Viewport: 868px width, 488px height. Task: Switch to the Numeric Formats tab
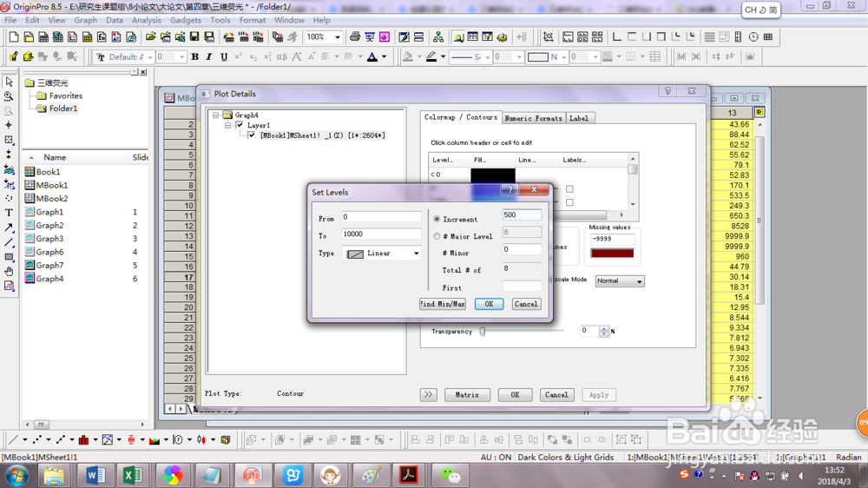[533, 118]
